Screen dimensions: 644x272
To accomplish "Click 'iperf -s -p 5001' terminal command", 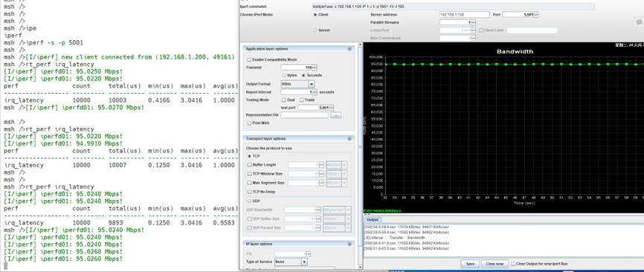I will point(54,42).
